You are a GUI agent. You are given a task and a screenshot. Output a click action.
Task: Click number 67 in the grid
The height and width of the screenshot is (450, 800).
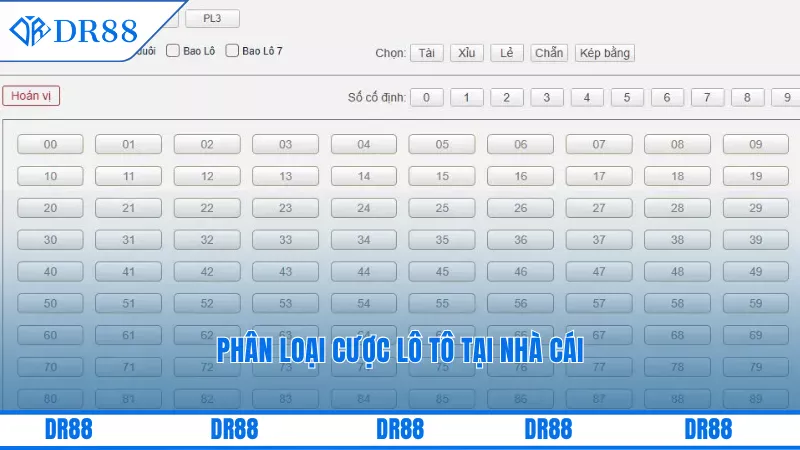(599, 335)
